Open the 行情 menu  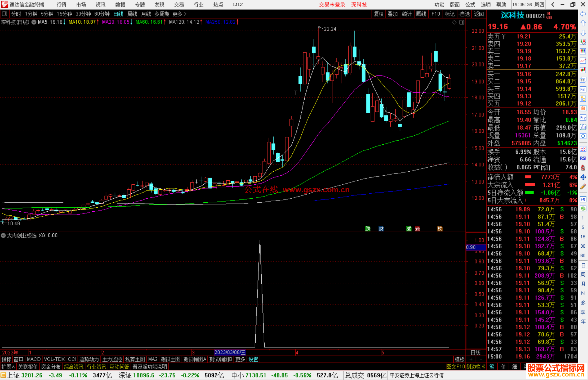pyautogui.click(x=62, y=5)
